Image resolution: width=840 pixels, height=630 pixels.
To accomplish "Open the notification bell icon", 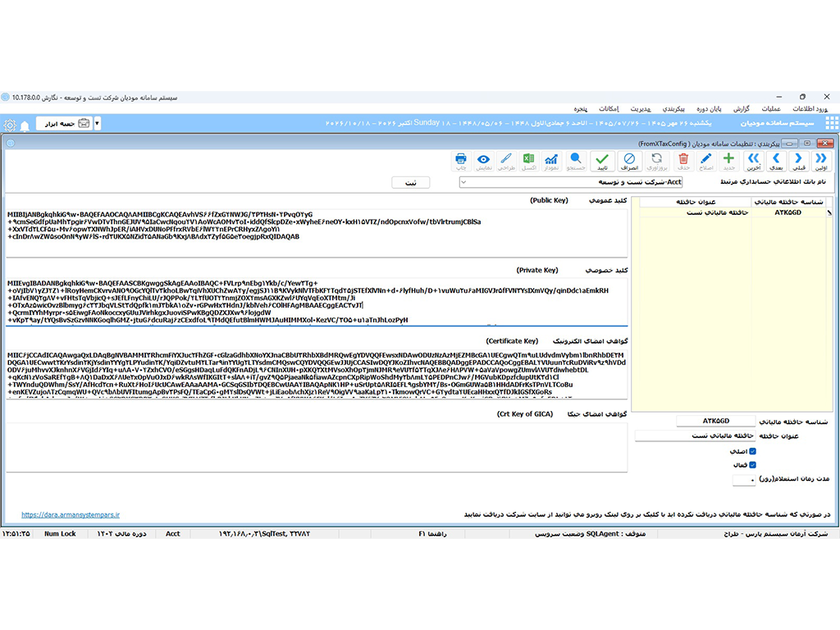I will pos(25,126).
